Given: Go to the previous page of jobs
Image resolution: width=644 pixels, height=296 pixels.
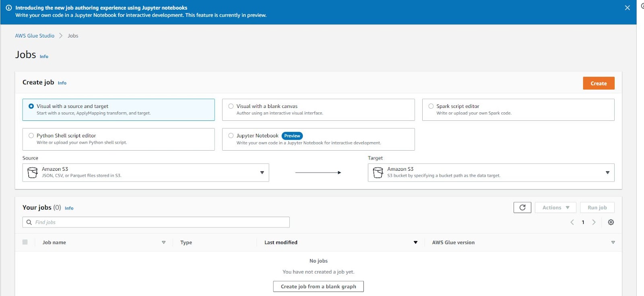Looking at the screenshot, I should coord(572,222).
